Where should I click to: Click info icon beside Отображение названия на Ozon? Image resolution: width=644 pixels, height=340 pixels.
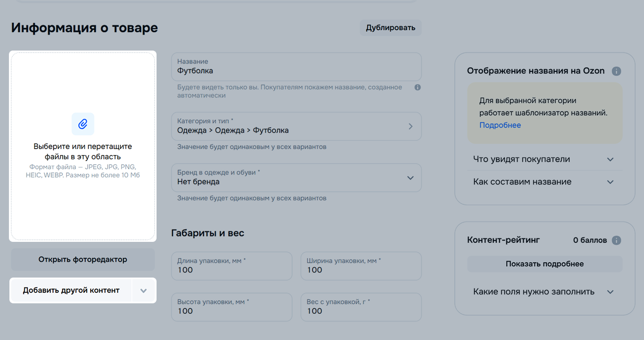click(x=616, y=71)
